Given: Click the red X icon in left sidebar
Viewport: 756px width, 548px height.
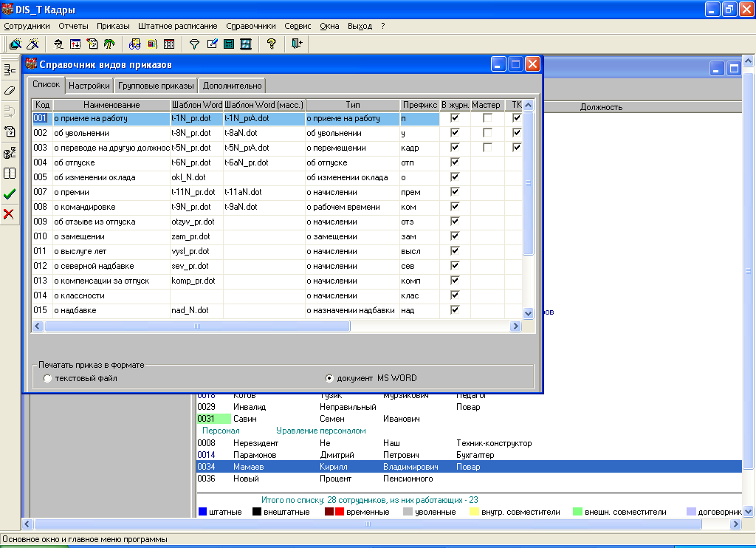Looking at the screenshot, I should (10, 214).
